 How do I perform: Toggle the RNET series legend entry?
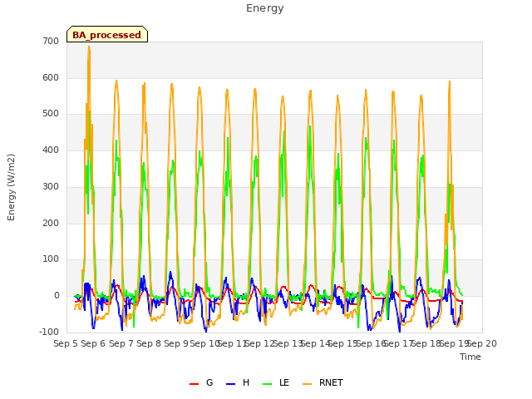[323, 382]
